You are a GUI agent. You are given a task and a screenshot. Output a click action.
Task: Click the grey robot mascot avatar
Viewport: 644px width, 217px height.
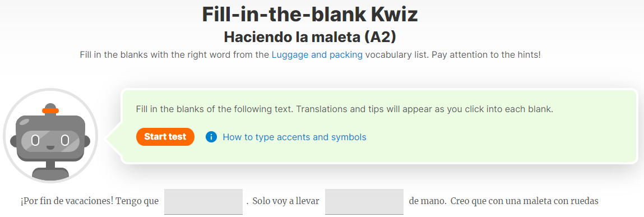[50, 136]
